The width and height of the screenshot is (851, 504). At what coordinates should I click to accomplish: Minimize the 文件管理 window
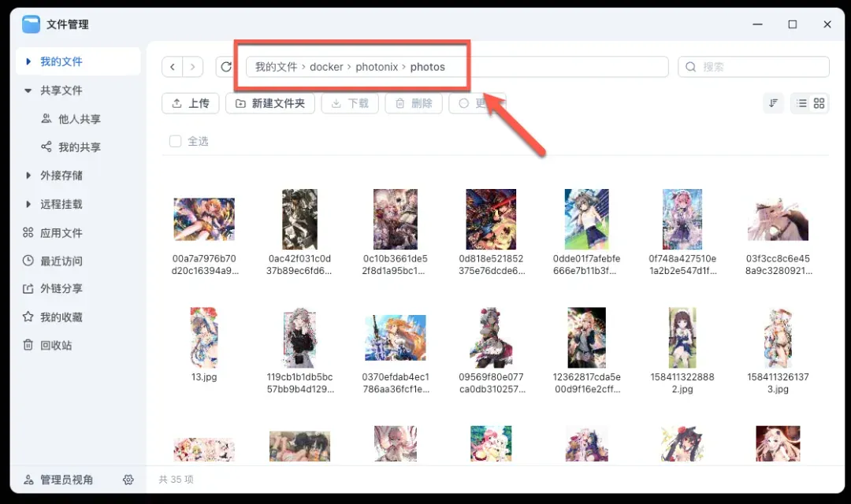[x=758, y=24]
